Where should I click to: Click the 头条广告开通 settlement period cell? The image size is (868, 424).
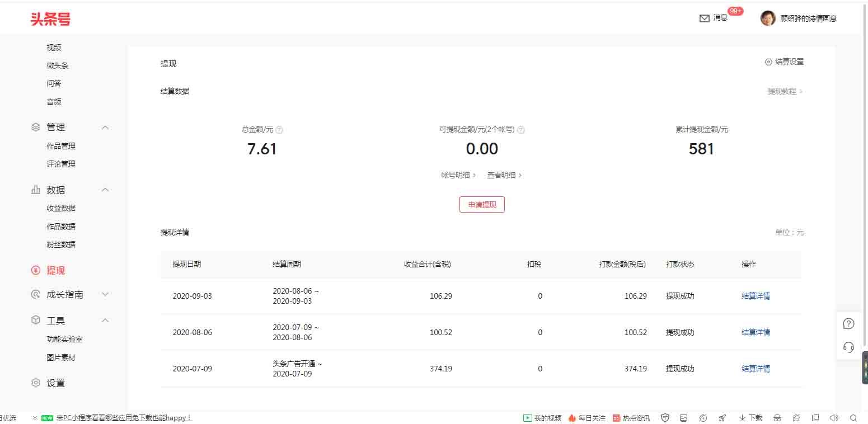297,369
